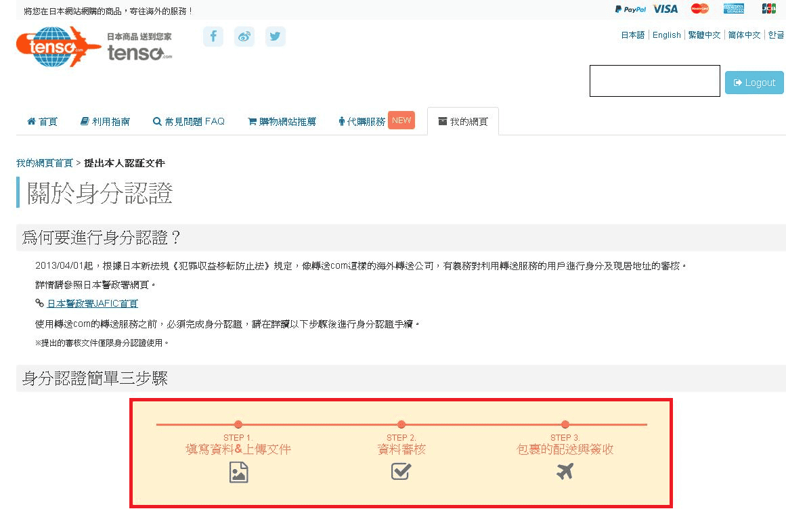
Task: Click the Twitter bird icon
Action: 275,37
